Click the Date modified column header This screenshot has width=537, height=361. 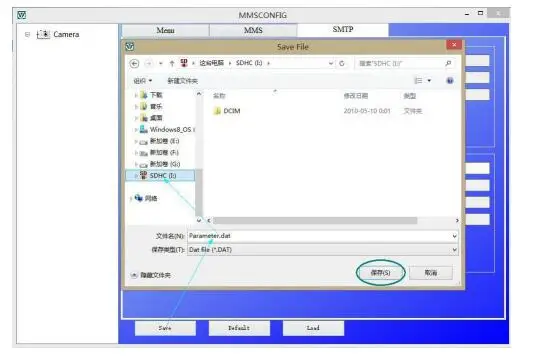coord(356,96)
